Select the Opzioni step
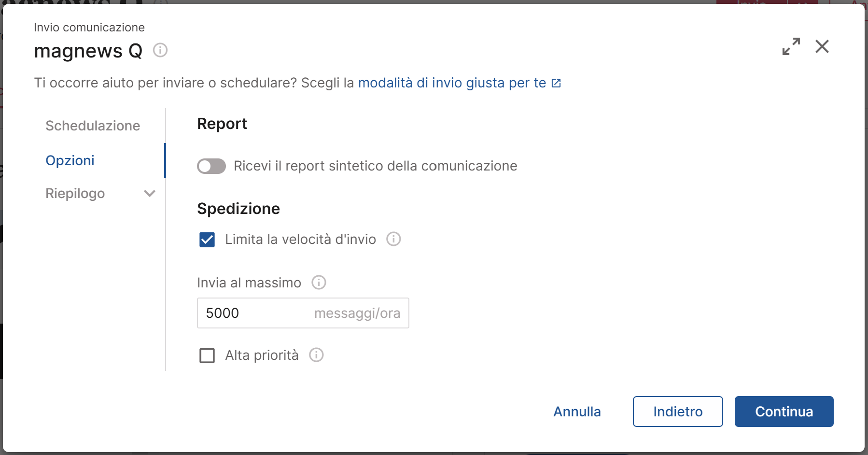Viewport: 868px width, 455px height. click(70, 160)
